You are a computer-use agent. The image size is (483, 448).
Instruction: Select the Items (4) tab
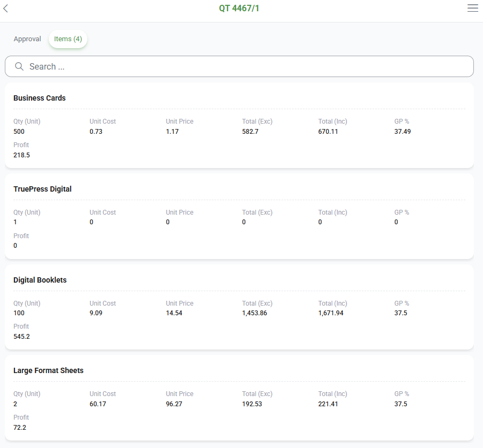68,39
